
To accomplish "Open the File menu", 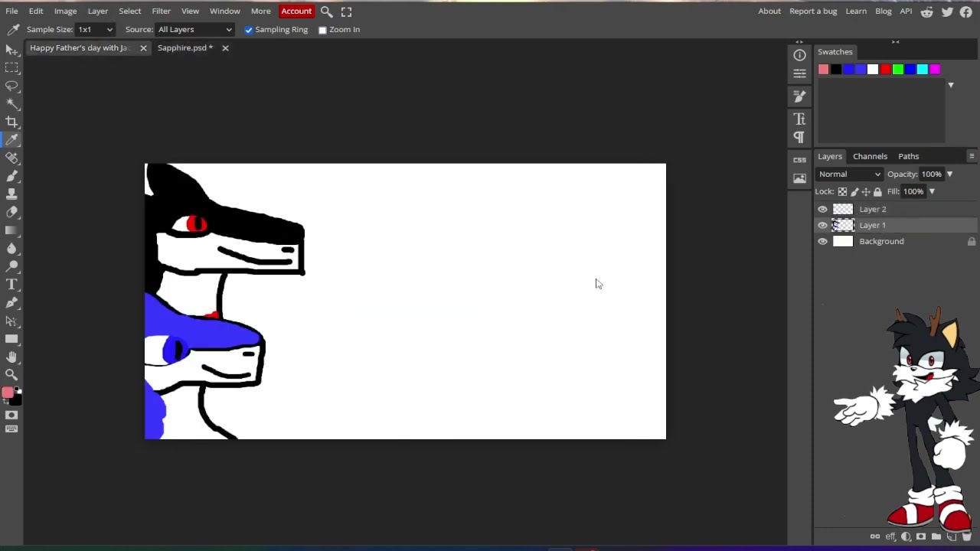I will pyautogui.click(x=11, y=11).
